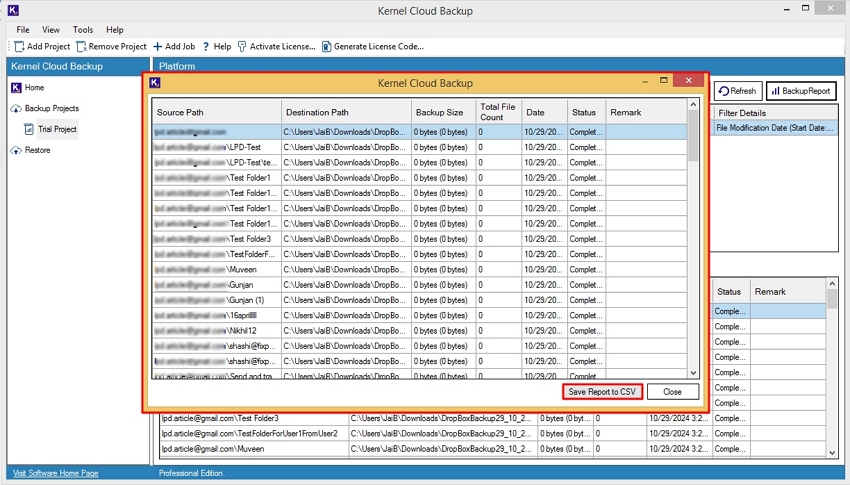Select the row ending with \Muveen in dialog
This screenshot has width=850, height=485.
pos(419,269)
